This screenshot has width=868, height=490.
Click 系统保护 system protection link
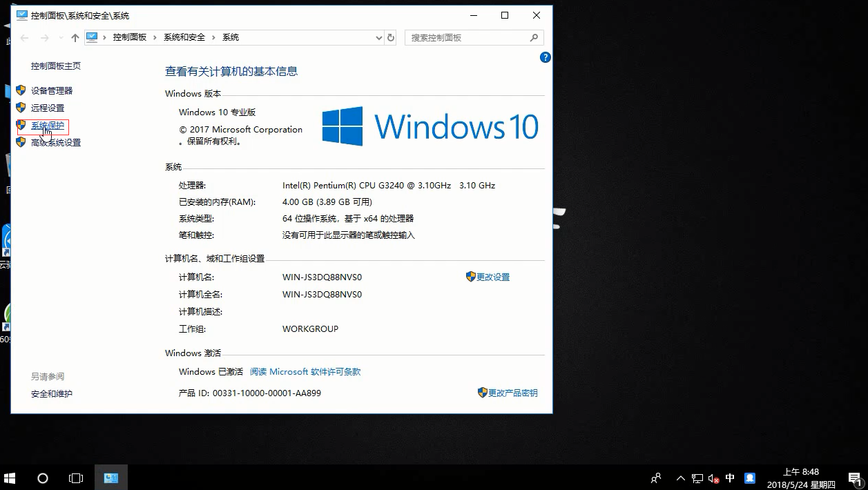48,126
